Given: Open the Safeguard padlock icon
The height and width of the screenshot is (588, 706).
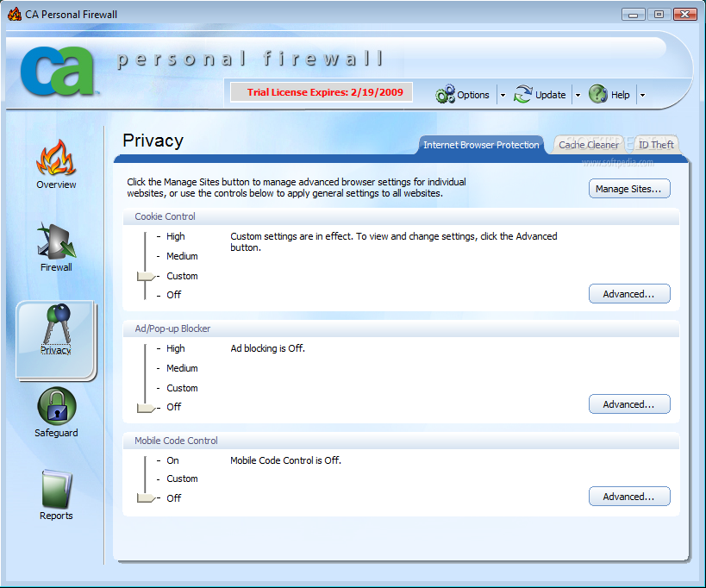Looking at the screenshot, I should point(57,406).
